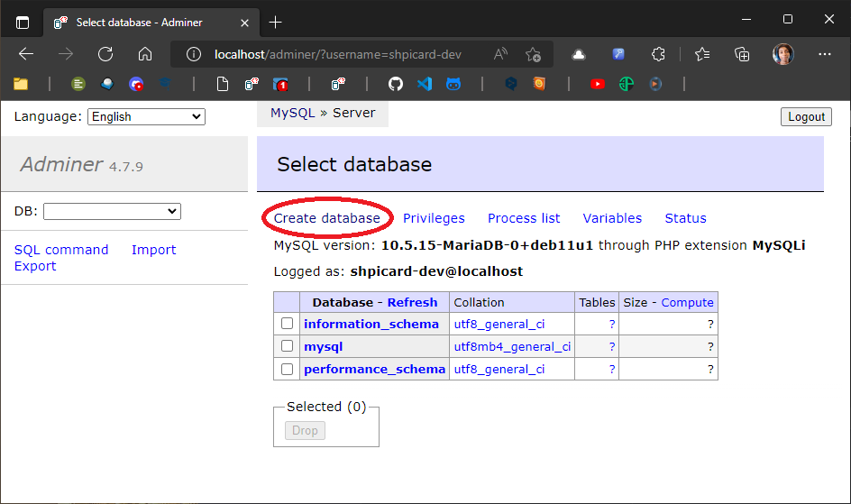Compute database sizes
This screenshot has width=851, height=504.
pyautogui.click(x=687, y=302)
